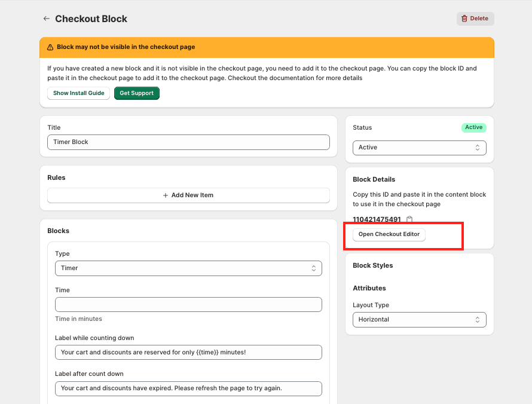Go back using the left arrow icon

46,19
